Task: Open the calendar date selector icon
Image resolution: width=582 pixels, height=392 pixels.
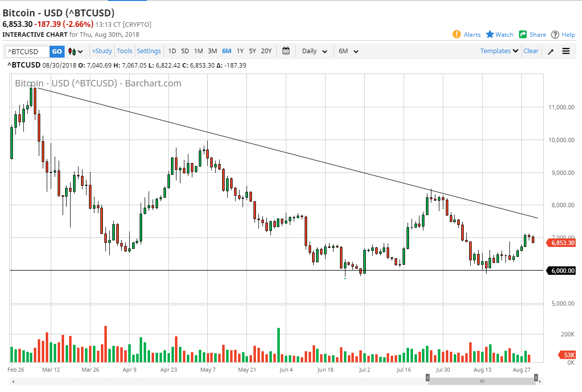Action: (286, 51)
